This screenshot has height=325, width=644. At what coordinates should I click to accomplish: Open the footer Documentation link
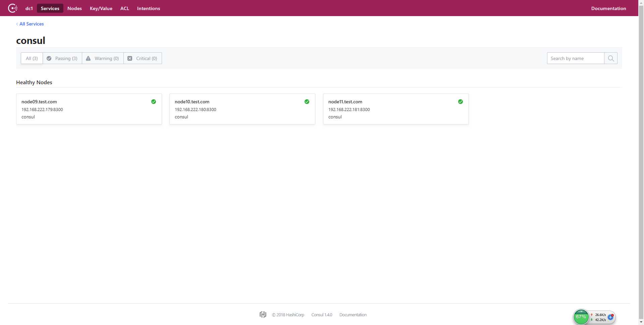pos(353,315)
